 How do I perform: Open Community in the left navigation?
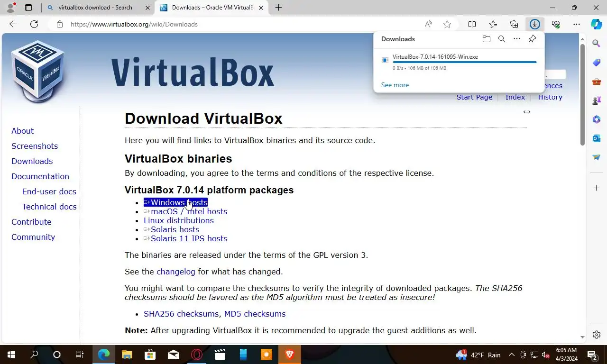[x=33, y=237]
